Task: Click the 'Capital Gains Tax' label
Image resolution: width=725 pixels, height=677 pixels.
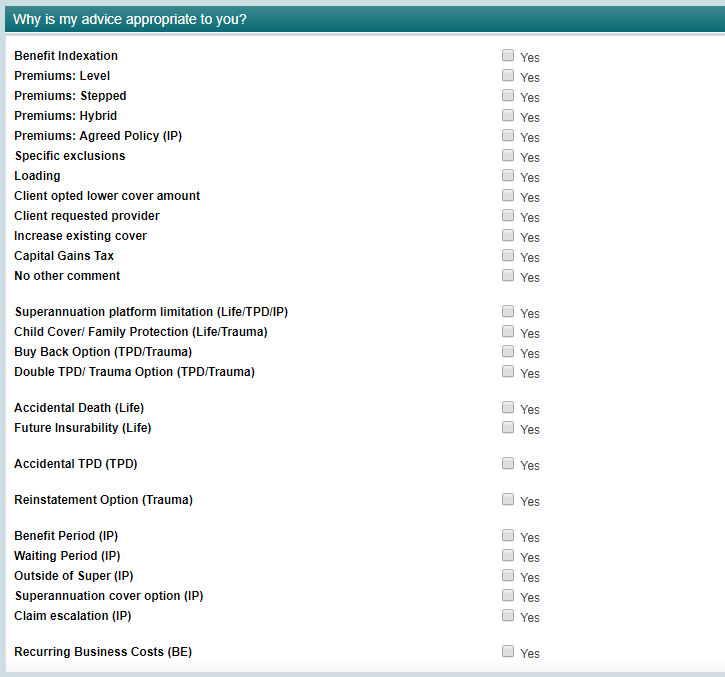Action: click(64, 256)
